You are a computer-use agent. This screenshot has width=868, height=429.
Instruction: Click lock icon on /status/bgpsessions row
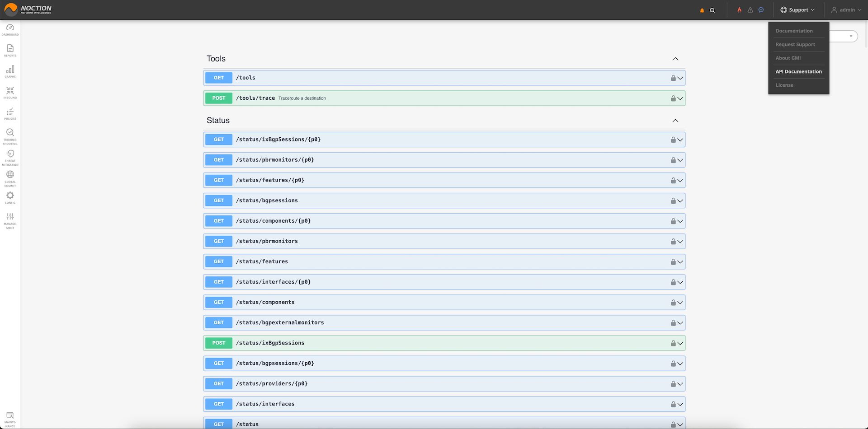point(673,201)
